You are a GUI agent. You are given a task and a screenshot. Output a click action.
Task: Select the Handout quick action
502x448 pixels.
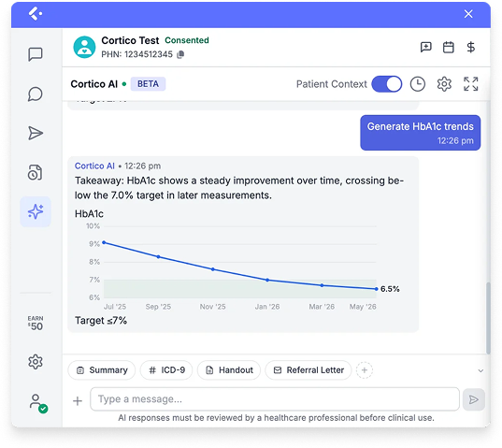pyautogui.click(x=229, y=370)
